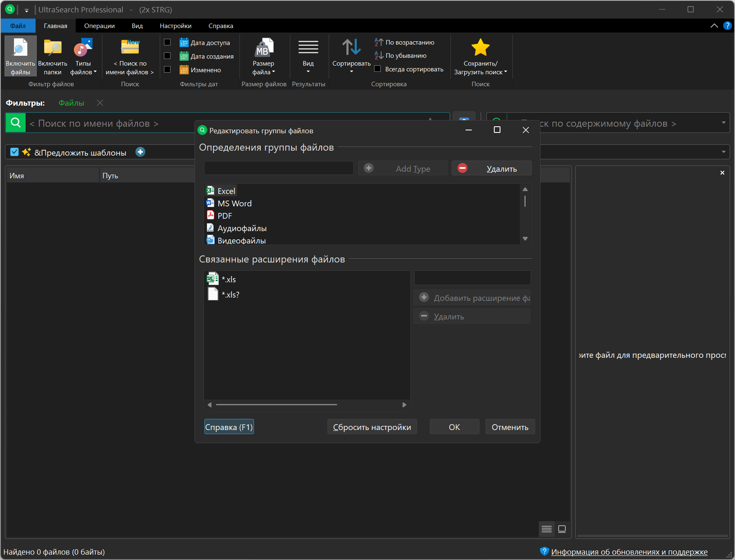Switch to the list view icon in results
The height and width of the screenshot is (560, 735).
547,529
